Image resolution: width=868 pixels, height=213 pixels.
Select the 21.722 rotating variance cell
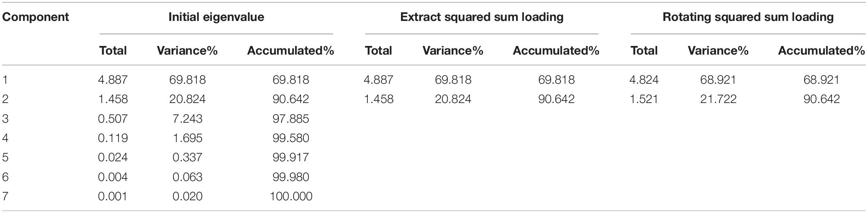pyautogui.click(x=718, y=99)
